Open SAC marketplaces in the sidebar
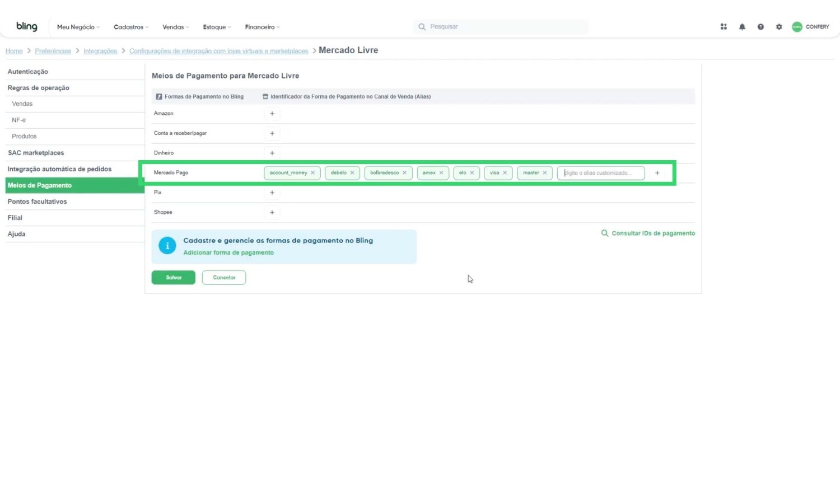Viewport: 840px width, 504px height. click(75, 153)
